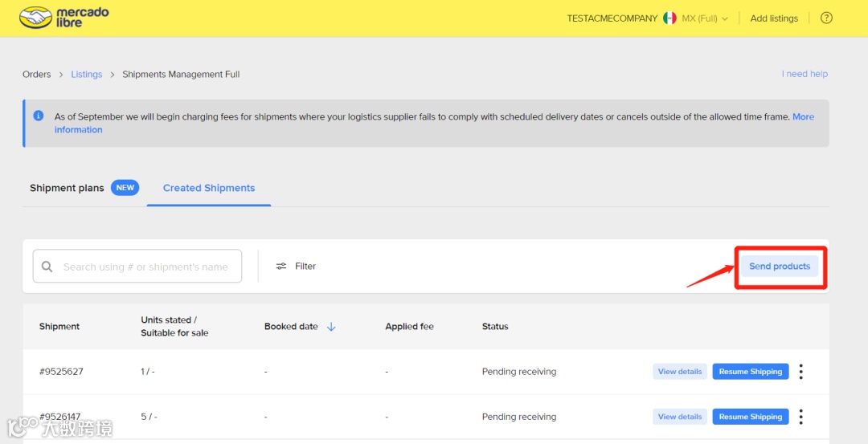Click the blue info icon in notice
The width and height of the screenshot is (868, 444).
pyautogui.click(x=39, y=116)
